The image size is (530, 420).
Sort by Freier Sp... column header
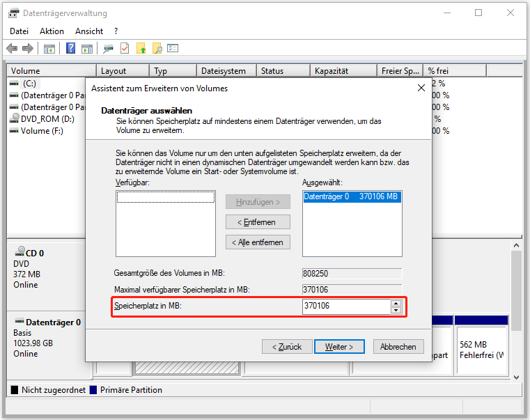point(400,71)
